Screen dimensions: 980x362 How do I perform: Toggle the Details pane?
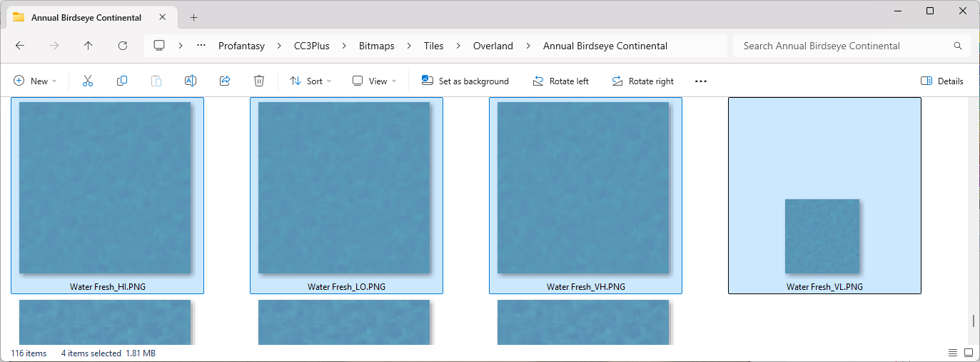[942, 81]
